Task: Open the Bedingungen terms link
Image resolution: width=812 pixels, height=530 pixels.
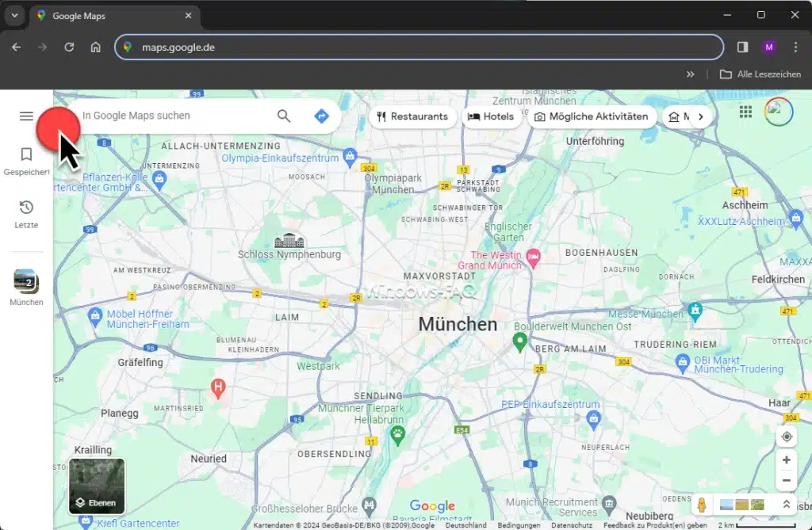Action: click(519, 524)
